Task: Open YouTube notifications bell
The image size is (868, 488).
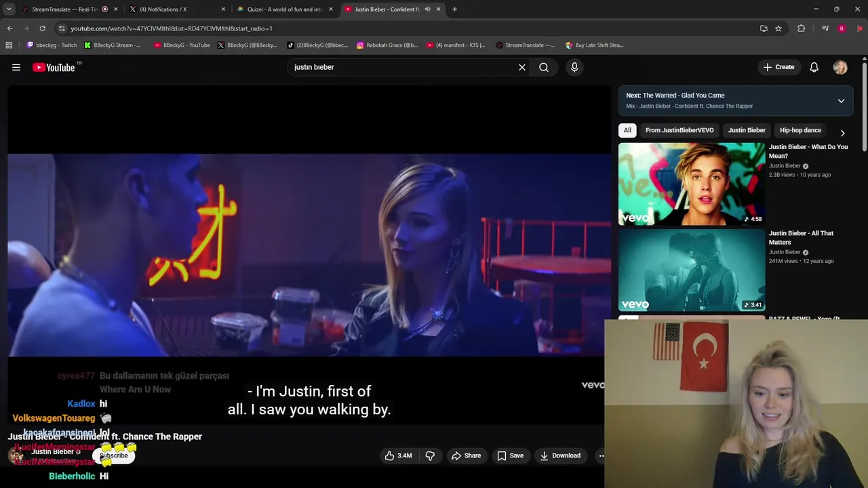Action: (814, 67)
